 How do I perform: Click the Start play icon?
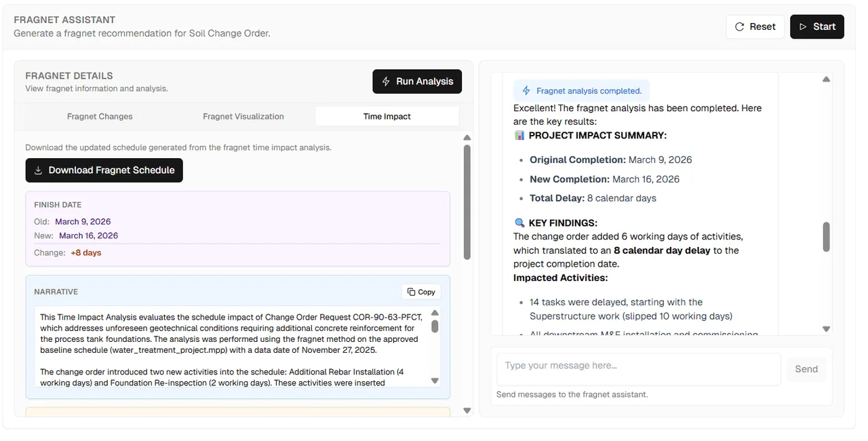[x=803, y=26]
